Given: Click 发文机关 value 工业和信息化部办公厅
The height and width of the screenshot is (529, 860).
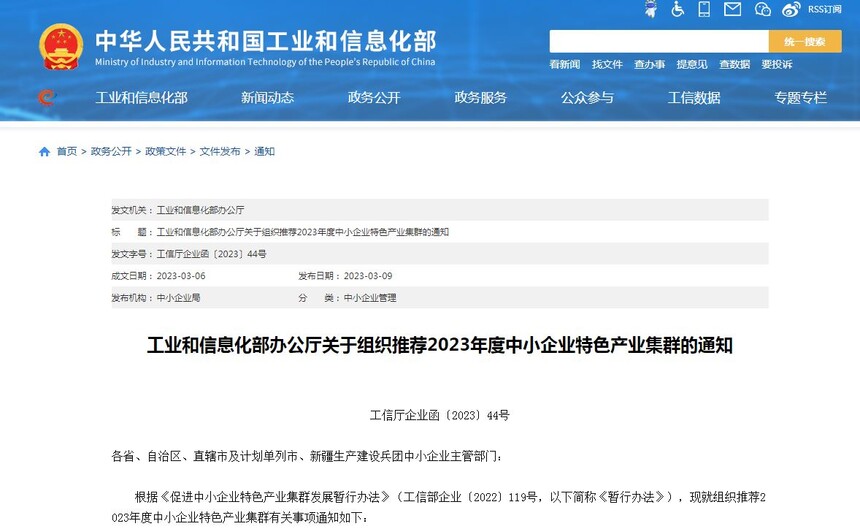Looking at the screenshot, I should point(200,210).
